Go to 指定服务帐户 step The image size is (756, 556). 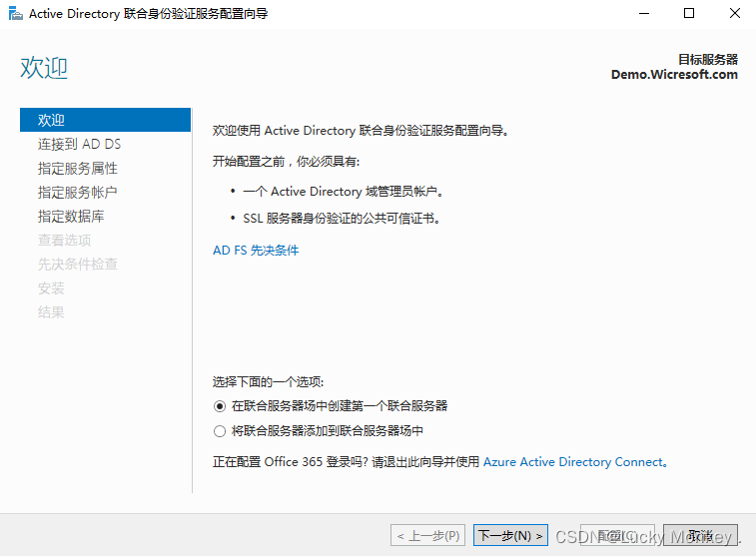pyautogui.click(x=77, y=193)
